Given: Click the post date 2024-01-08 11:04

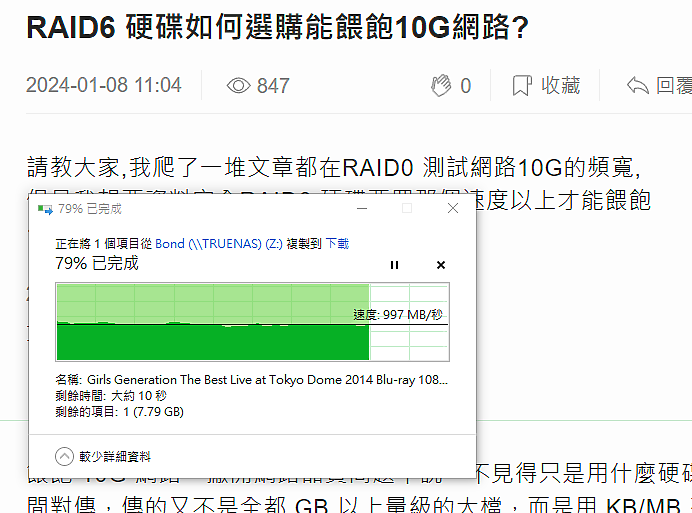Looking at the screenshot, I should 104,85.
